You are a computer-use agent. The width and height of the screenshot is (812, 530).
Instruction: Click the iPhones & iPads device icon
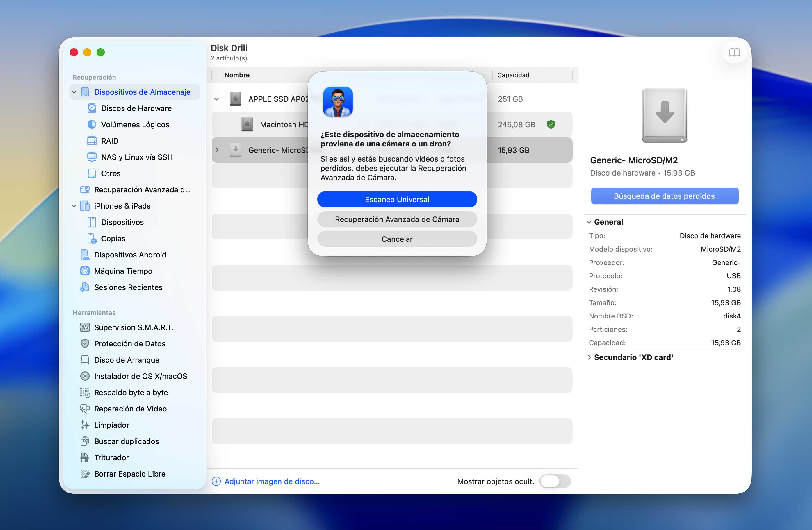coord(85,206)
